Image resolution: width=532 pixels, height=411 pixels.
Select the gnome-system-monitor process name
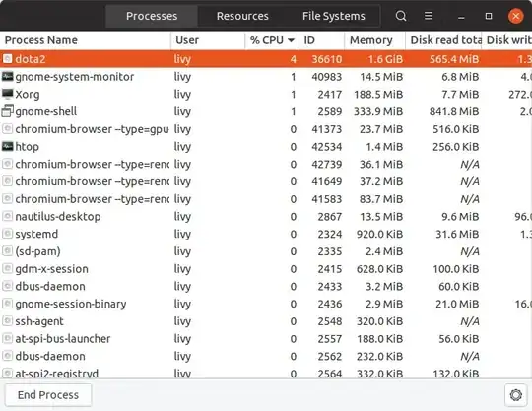click(x=75, y=77)
